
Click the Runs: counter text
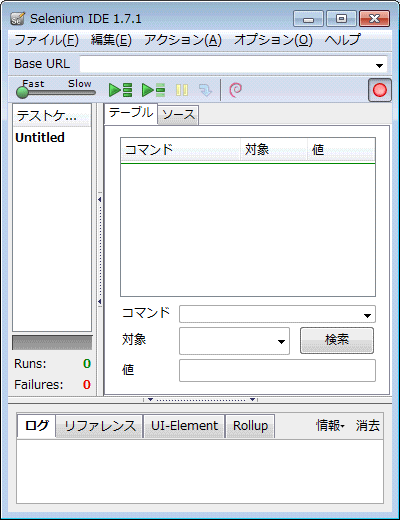30,364
